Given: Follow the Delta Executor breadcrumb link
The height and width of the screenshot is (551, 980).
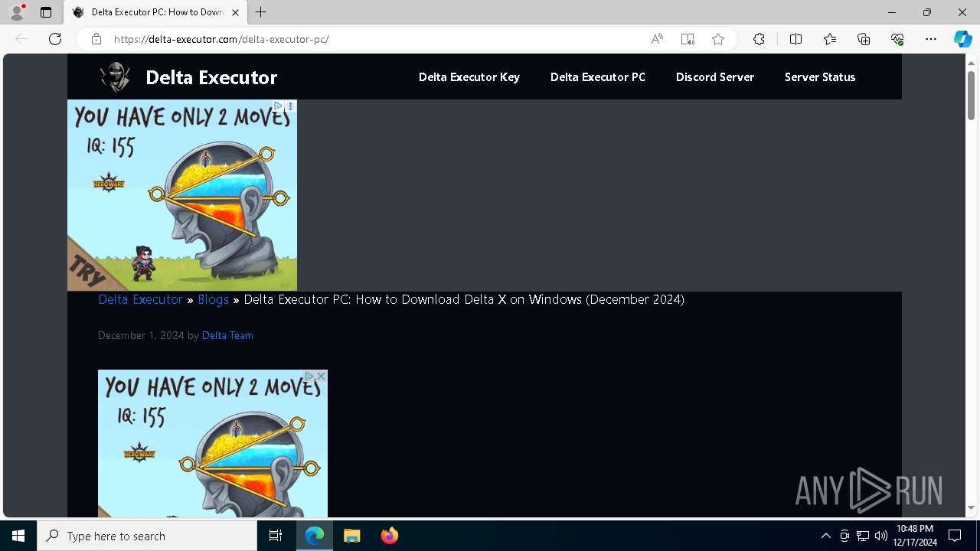Looking at the screenshot, I should point(140,299).
